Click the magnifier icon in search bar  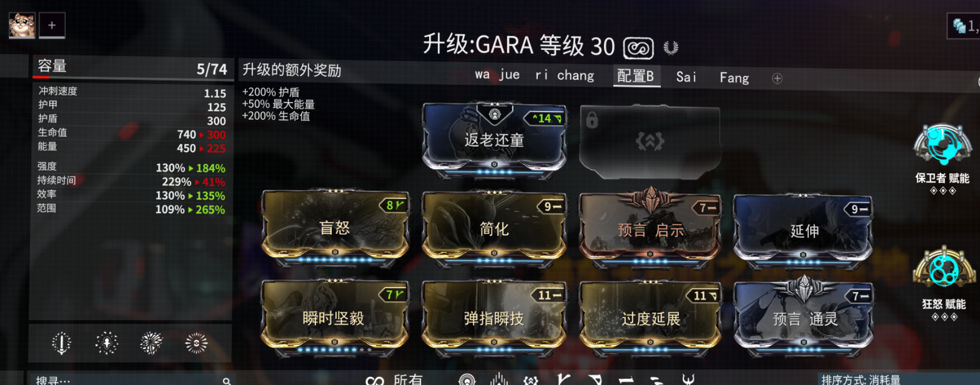pyautogui.click(x=226, y=381)
